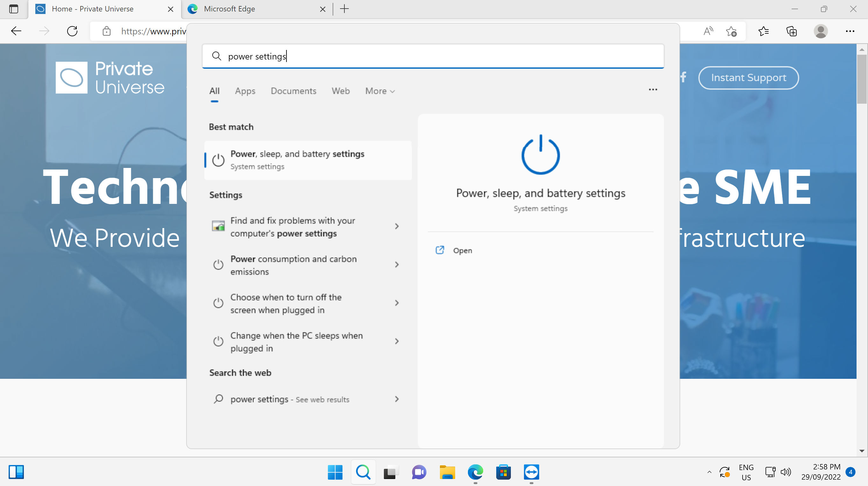The width and height of the screenshot is (868, 486).
Task: Switch to the Apps search tab
Action: click(245, 91)
